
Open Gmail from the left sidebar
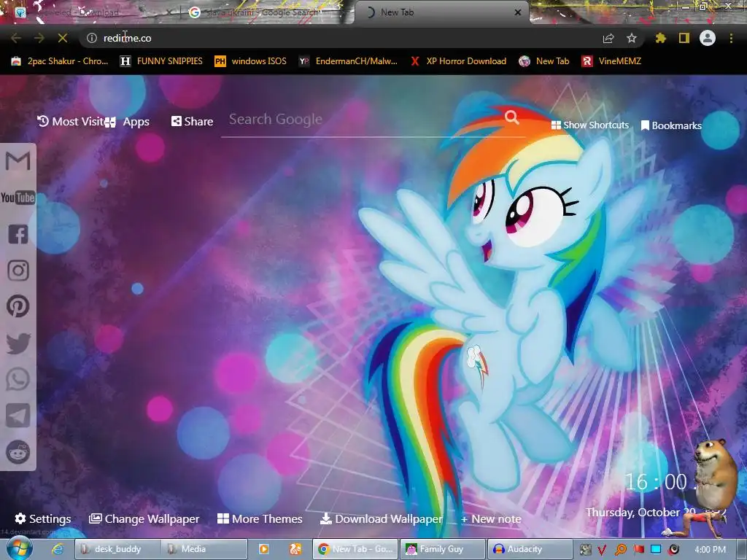(x=18, y=161)
